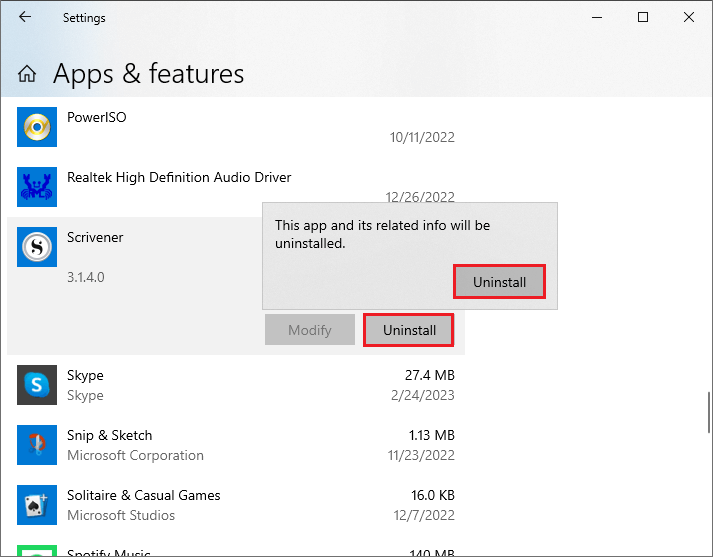Select the Scrivener app icon
The width and height of the screenshot is (713, 557).
[37, 247]
